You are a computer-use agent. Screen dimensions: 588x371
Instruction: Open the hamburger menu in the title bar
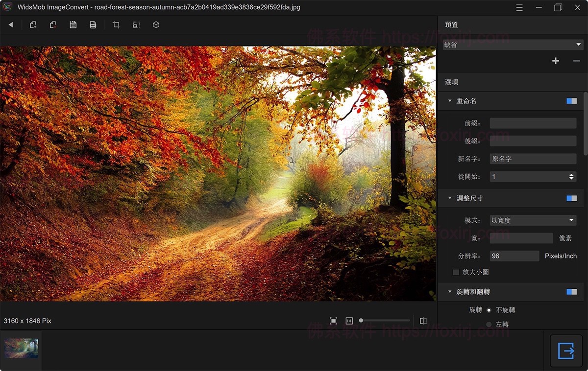(x=519, y=7)
